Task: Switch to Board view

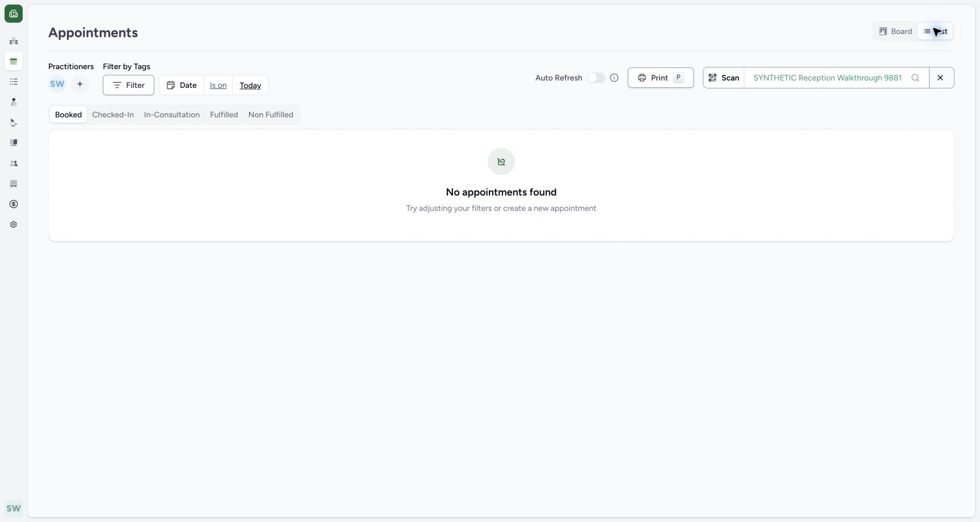Action: (x=895, y=31)
